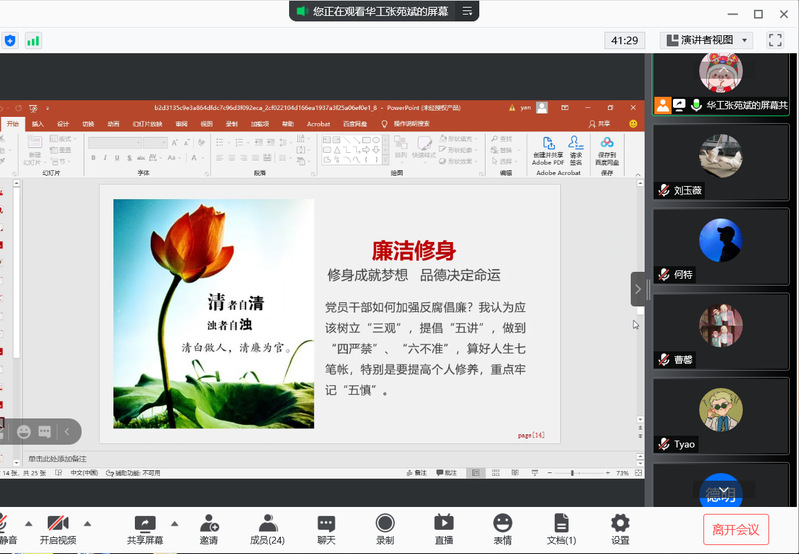Toggle underline formatting U in PowerPoint ribbon
Screen dimensions: 799x554
click(117, 158)
